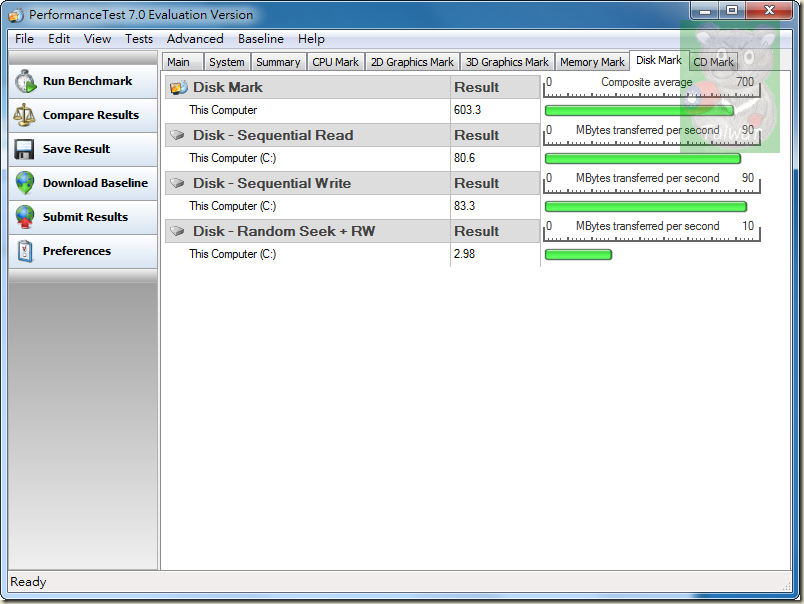Click the Submit Results button label
Image resolution: width=804 pixels, height=604 pixels.
click(x=85, y=217)
